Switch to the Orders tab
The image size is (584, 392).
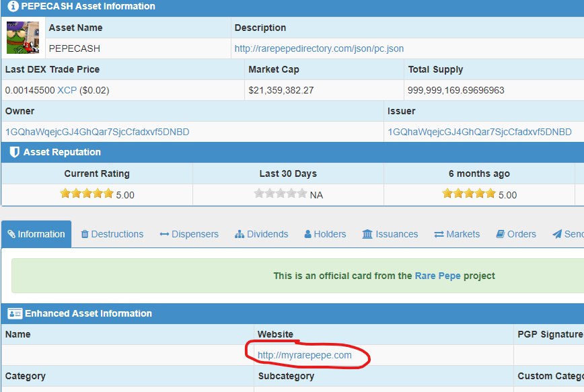[x=516, y=234]
